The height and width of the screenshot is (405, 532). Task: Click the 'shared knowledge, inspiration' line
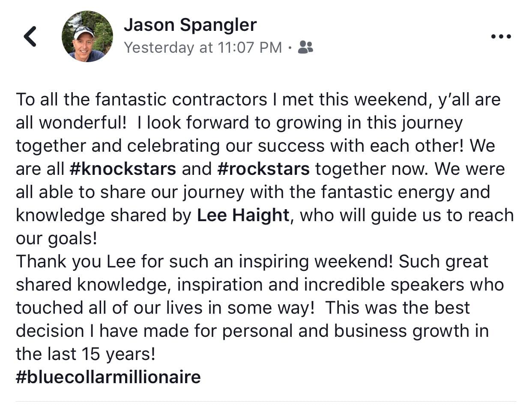point(260,285)
